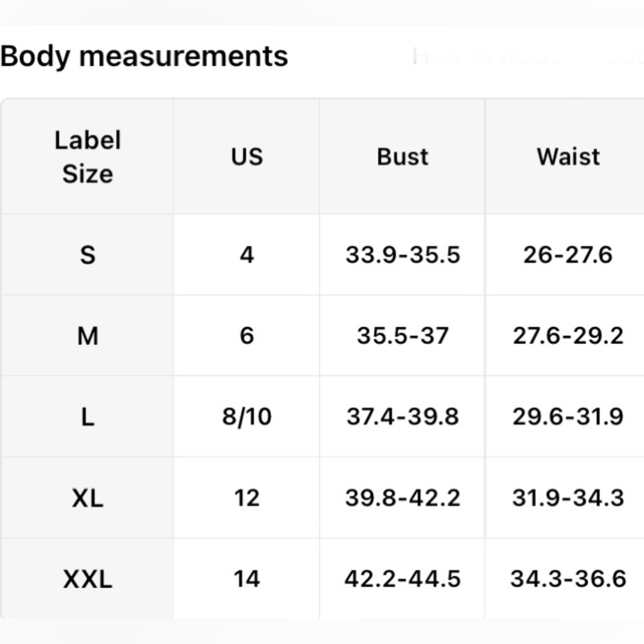Click US size 14 cell
The width and height of the screenshot is (644, 644).
pyautogui.click(x=247, y=580)
